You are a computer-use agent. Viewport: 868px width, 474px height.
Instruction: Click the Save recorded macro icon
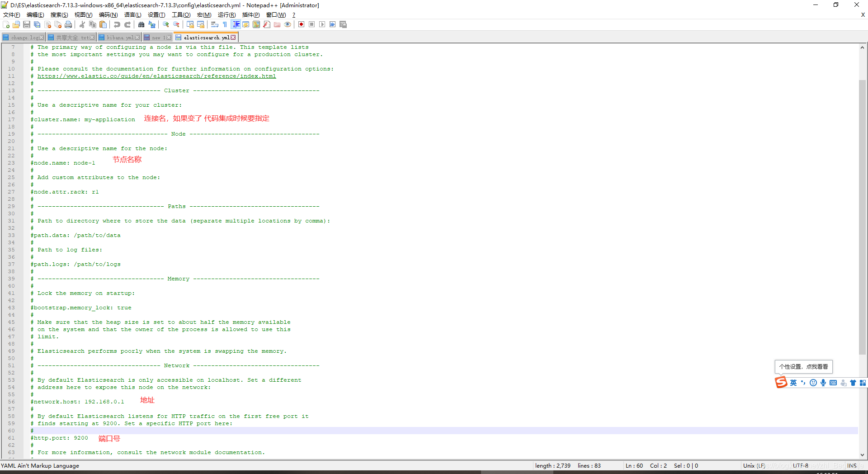pos(343,24)
